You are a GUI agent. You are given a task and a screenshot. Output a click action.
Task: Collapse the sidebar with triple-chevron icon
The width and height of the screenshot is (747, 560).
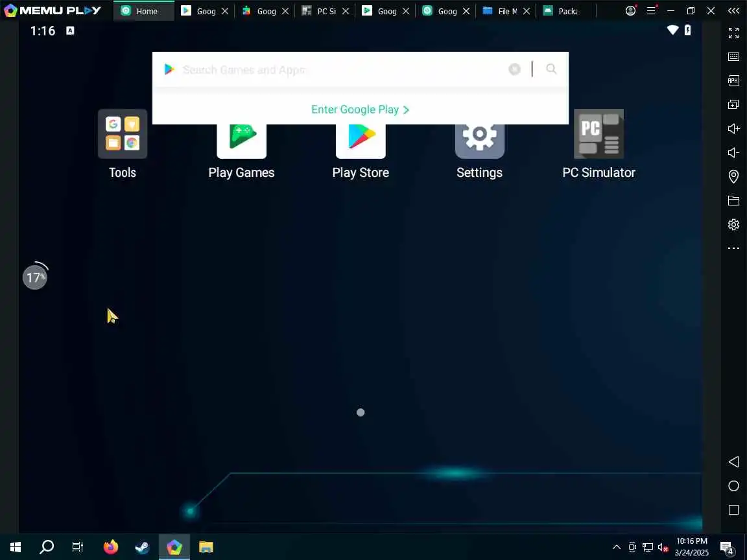click(733, 10)
